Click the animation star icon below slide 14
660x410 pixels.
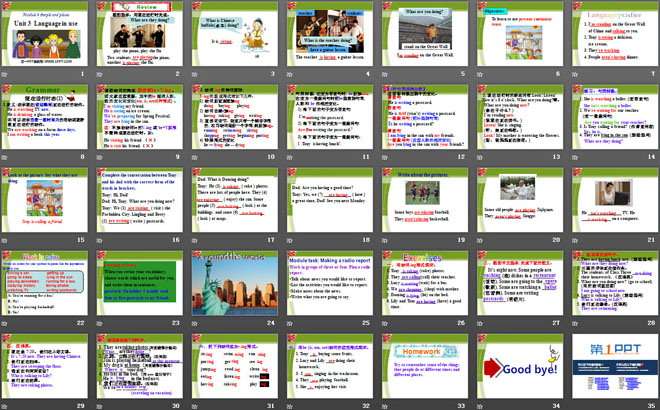tap(575, 157)
